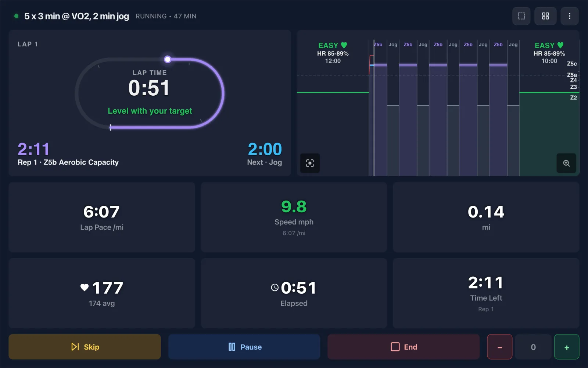Skip the current interval

point(85,347)
